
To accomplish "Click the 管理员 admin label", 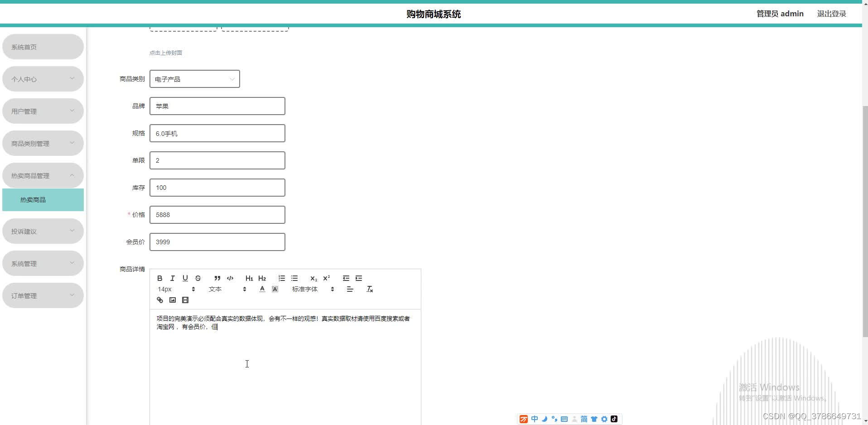I will [x=780, y=14].
